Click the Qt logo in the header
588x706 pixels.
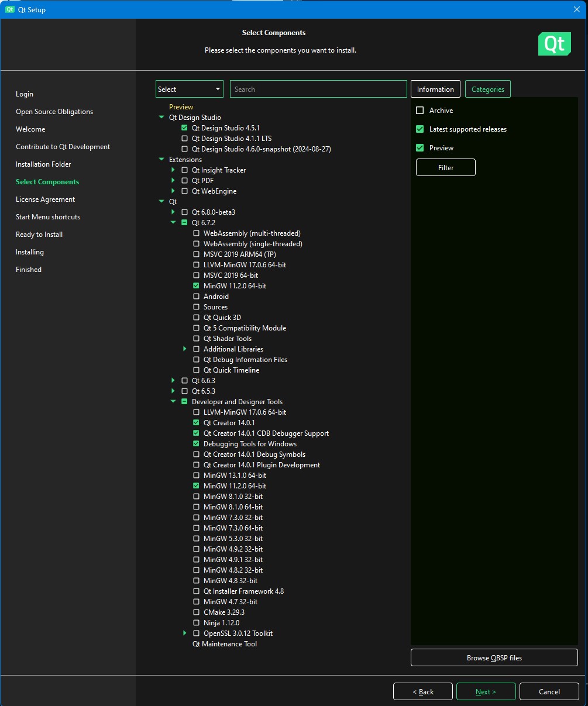(x=554, y=44)
